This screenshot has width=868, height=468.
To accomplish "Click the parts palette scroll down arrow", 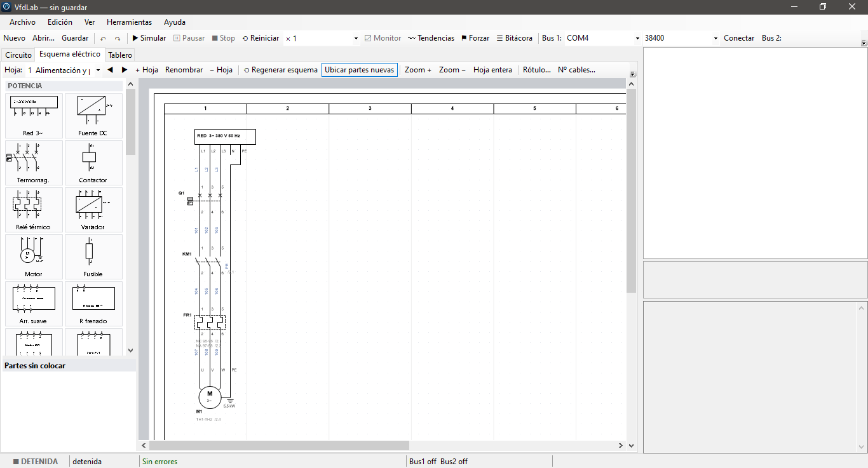I will click(x=131, y=350).
